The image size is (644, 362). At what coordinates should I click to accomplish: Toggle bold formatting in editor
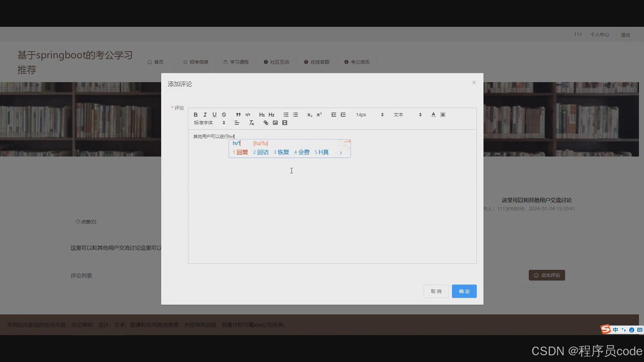coord(196,115)
